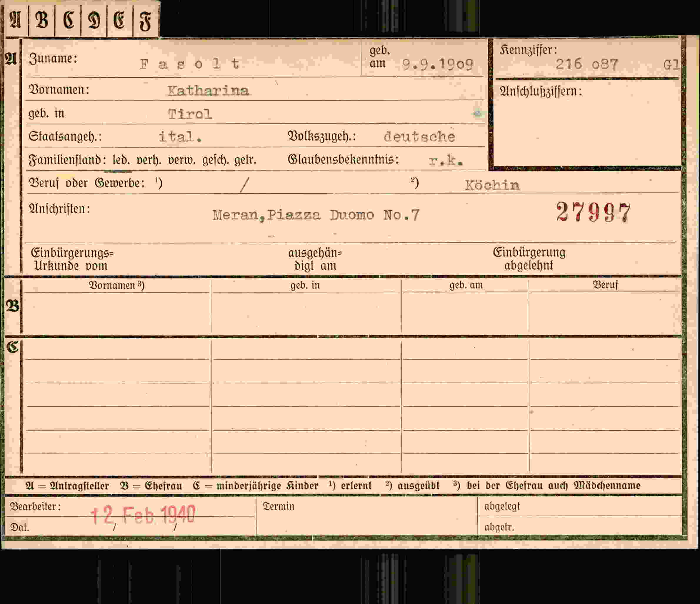Click the 'Kennziffer:' label
This screenshot has height=604, width=700.
[528, 50]
